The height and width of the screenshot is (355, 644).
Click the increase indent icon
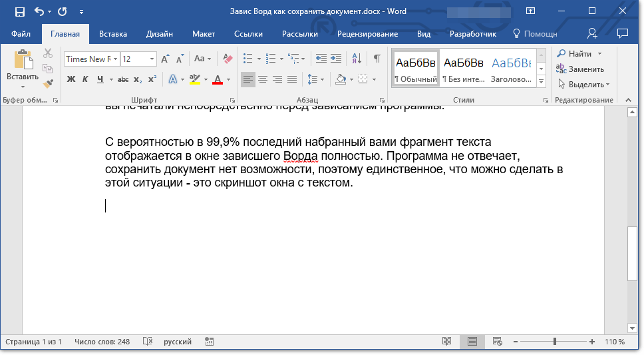click(x=336, y=59)
